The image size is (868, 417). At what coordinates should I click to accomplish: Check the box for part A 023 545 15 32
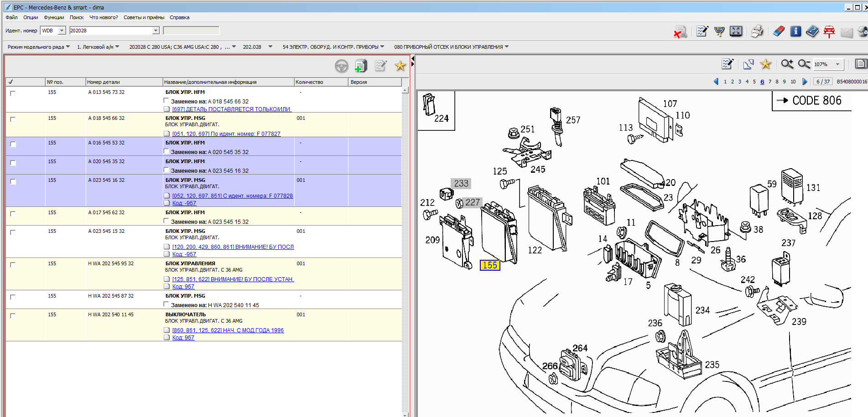click(13, 232)
